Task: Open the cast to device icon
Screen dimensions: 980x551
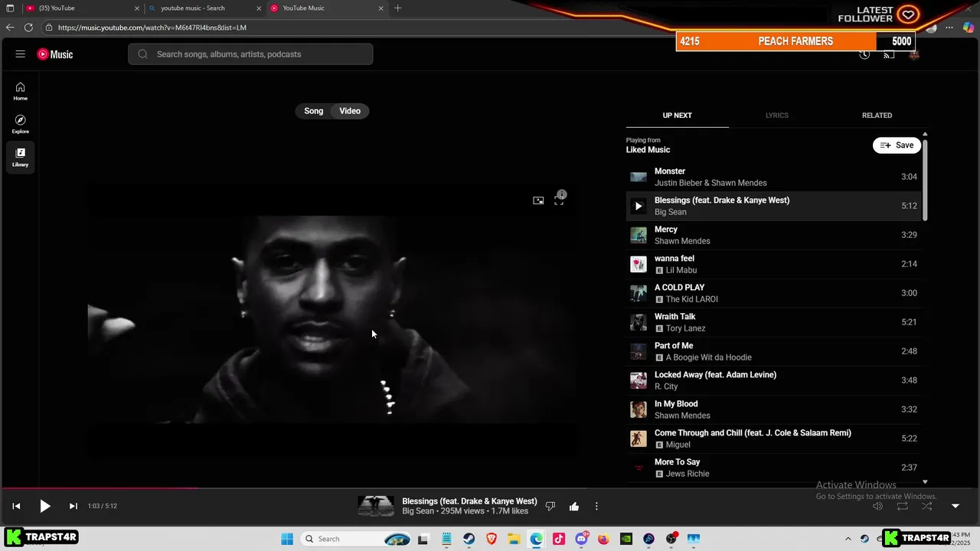Action: tap(889, 54)
